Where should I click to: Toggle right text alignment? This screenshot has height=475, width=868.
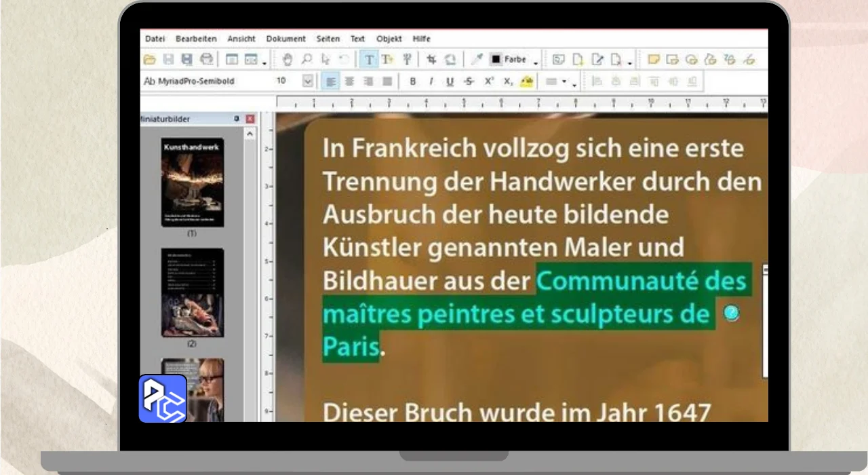tap(368, 81)
